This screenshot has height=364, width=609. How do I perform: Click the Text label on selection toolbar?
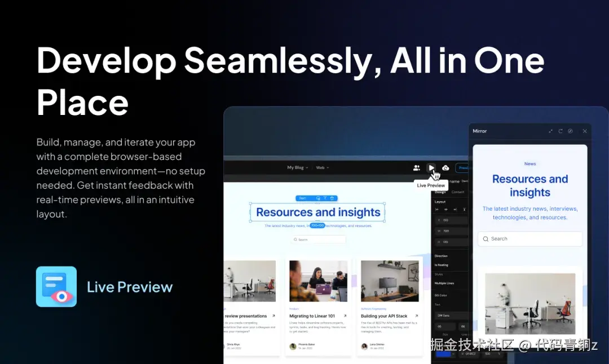pos(302,198)
